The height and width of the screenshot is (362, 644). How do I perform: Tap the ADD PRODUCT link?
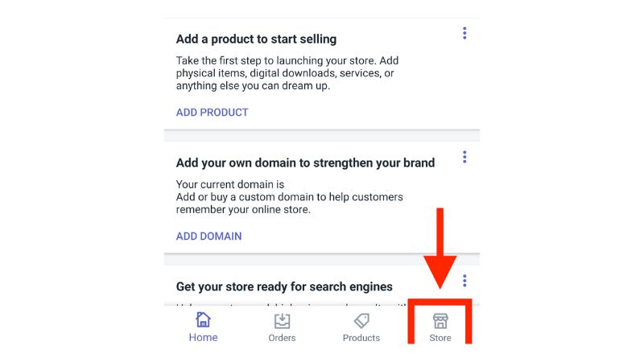click(212, 113)
